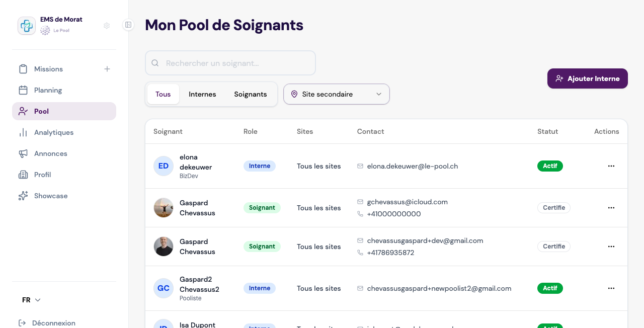Open Profil in the sidebar
The width and height of the screenshot is (644, 328).
[x=64, y=175]
